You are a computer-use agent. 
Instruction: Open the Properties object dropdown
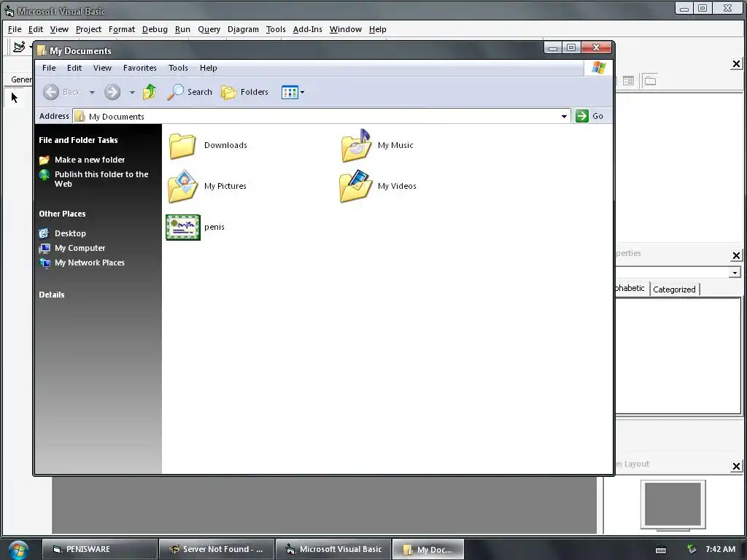pos(735,273)
